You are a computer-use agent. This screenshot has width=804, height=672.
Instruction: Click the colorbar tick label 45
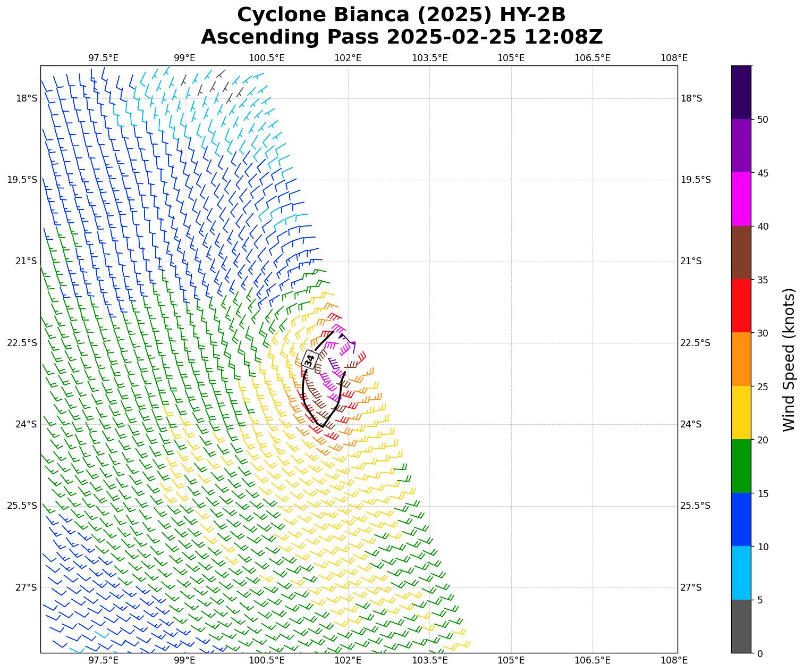(763, 173)
